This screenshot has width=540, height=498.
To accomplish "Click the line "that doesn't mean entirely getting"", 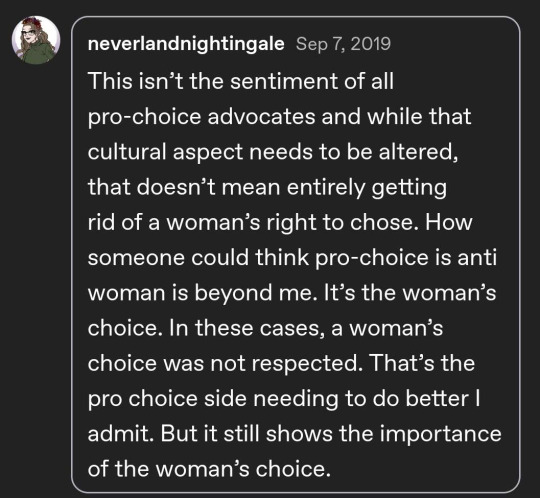I will tap(268, 188).
